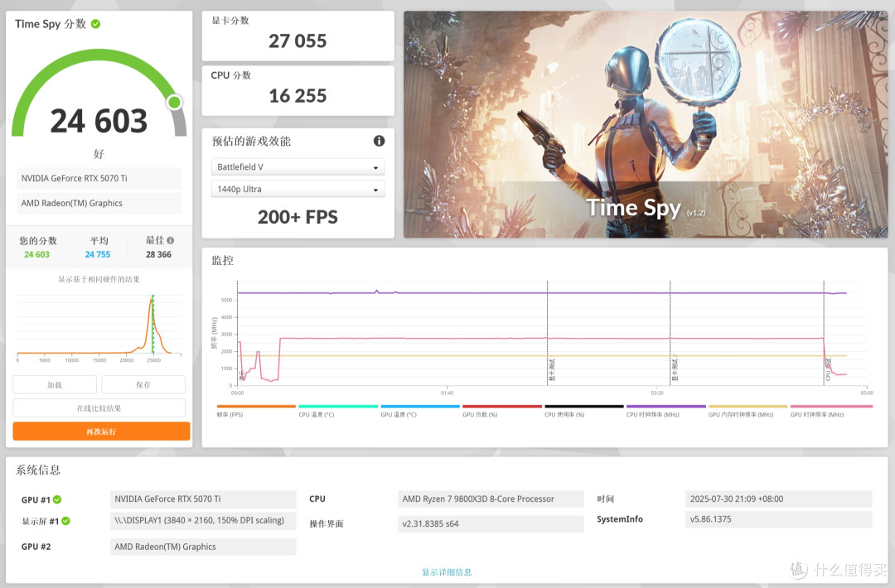Viewport: 895px width, 588px height.
Task: Click the 显卡测试 2 dashed marker in the monitoring chart
Action: point(670,334)
